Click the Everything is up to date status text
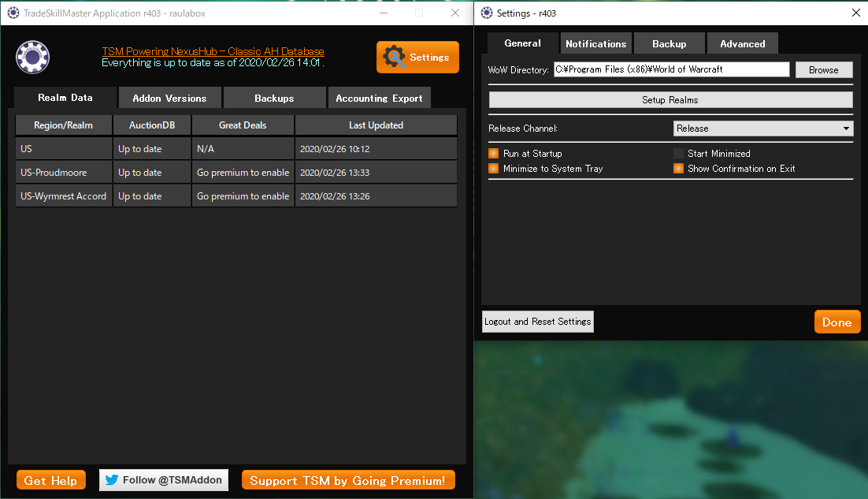 (x=213, y=62)
